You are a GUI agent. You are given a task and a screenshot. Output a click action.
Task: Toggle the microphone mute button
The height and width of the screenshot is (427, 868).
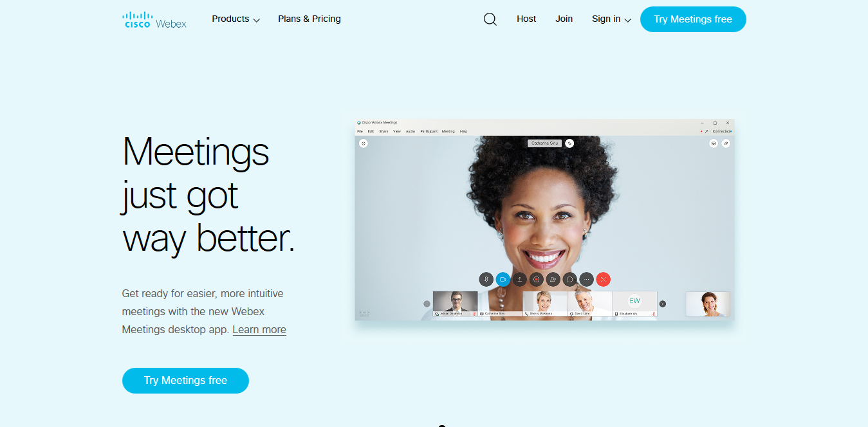point(486,279)
